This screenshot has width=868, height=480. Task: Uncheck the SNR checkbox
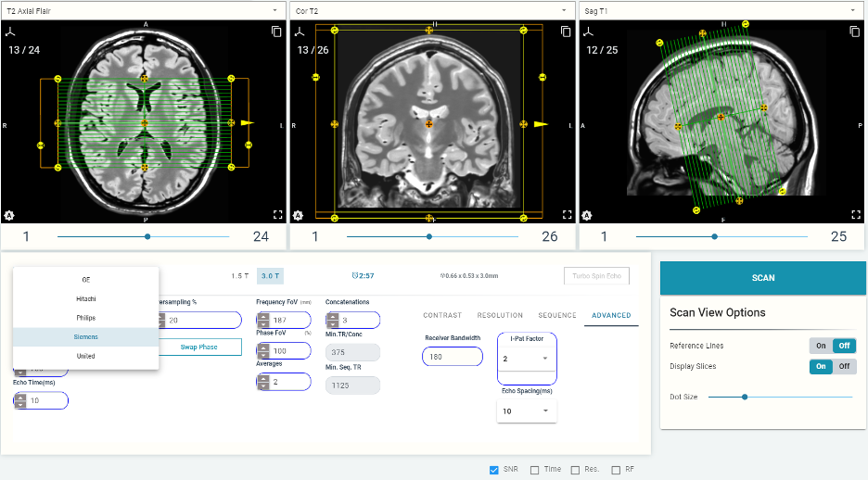pyautogui.click(x=494, y=470)
